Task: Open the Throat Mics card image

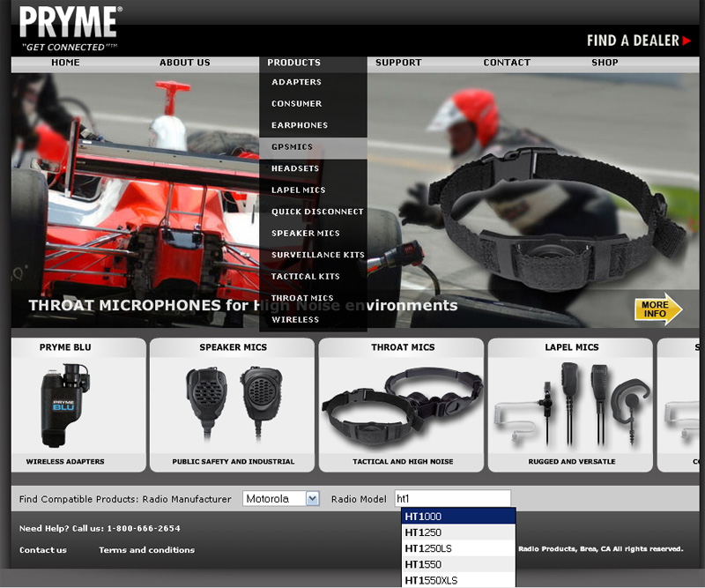Action: [x=403, y=407]
